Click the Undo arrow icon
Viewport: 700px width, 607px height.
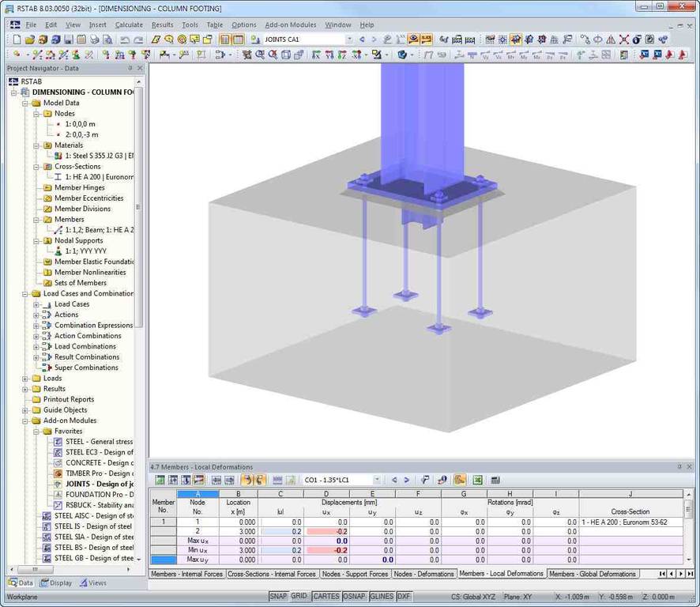pyautogui.click(x=125, y=40)
